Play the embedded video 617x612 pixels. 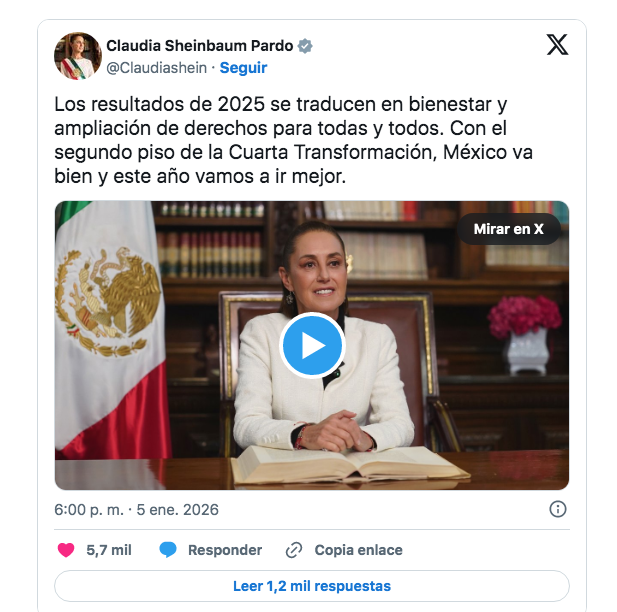click(x=312, y=345)
